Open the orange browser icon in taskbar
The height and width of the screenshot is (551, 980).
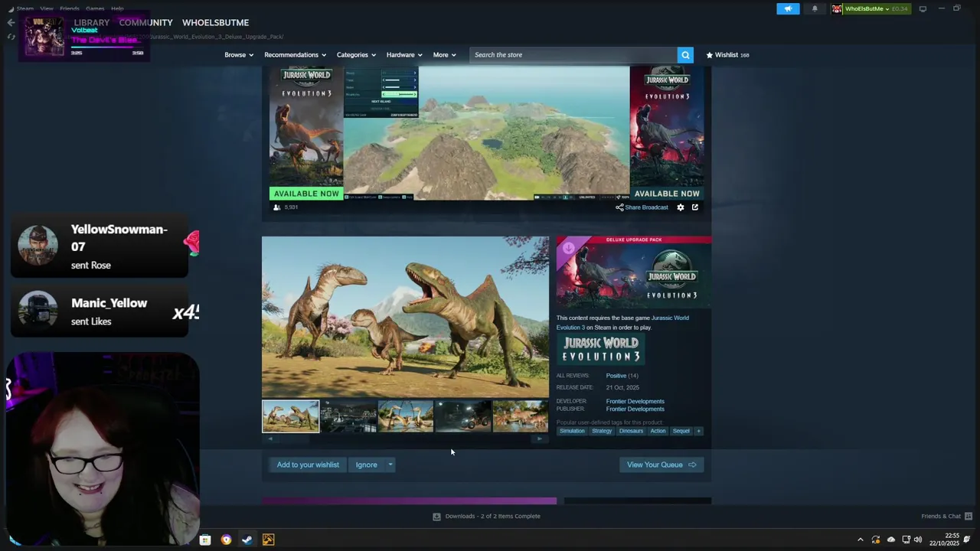coord(226,540)
